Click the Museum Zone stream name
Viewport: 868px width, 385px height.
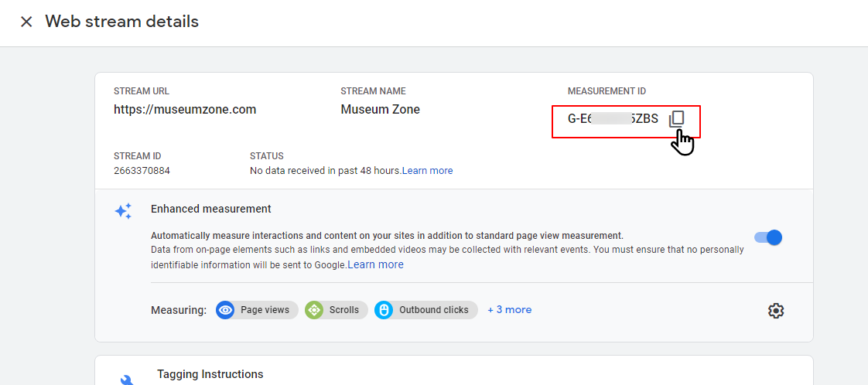click(x=380, y=110)
